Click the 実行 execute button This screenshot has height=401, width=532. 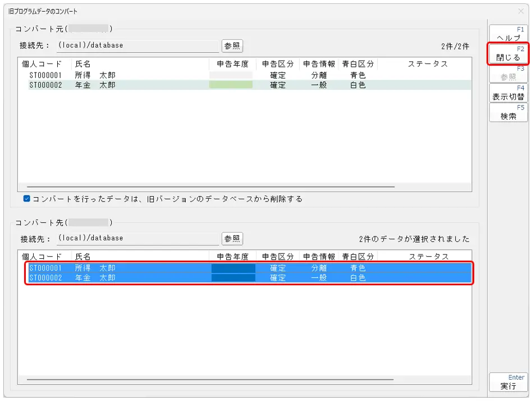point(508,382)
